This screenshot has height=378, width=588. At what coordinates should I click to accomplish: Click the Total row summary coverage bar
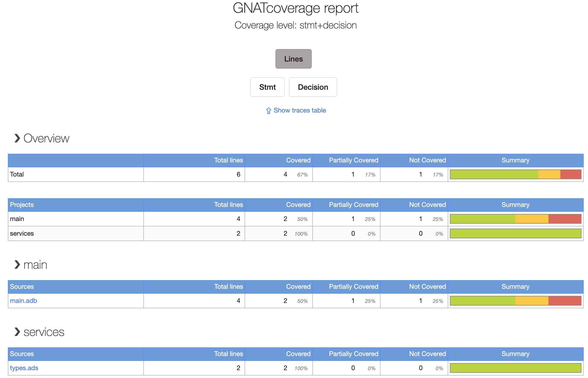(x=515, y=174)
